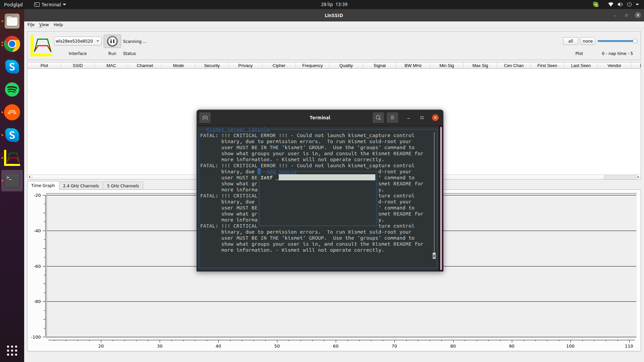Maximize the Terminal window
The height and width of the screenshot is (362, 644).
[422, 118]
